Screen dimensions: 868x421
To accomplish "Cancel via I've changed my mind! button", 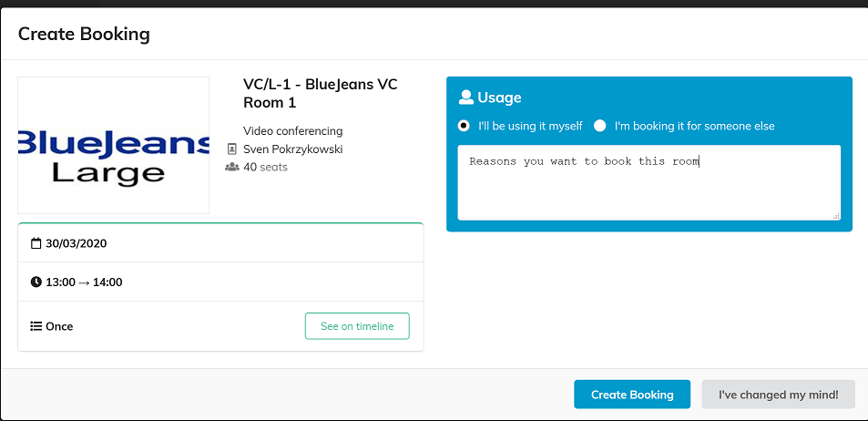I will [x=779, y=395].
